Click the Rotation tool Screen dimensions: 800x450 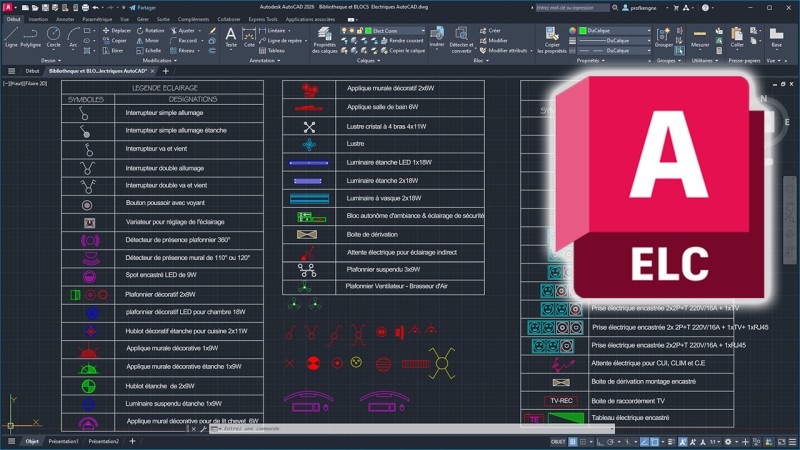[151, 31]
